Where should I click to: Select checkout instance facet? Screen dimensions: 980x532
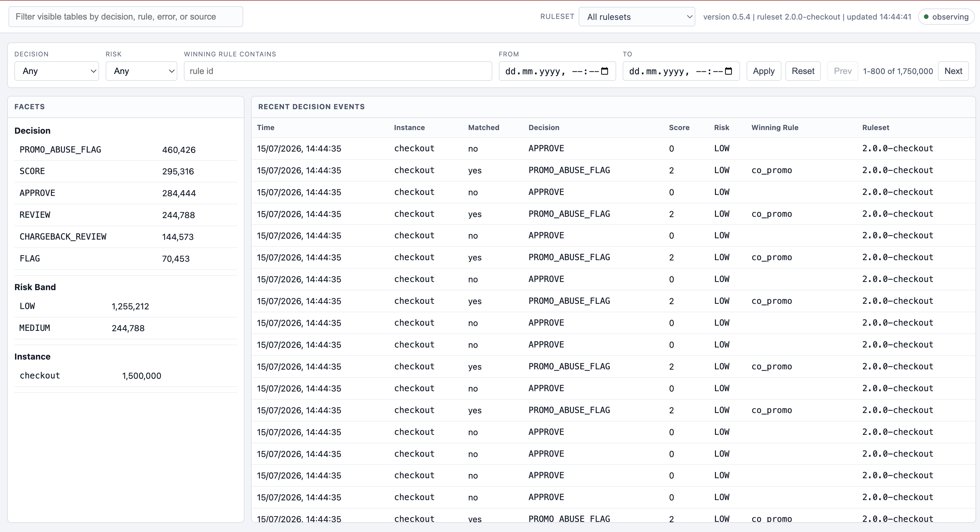(x=126, y=376)
